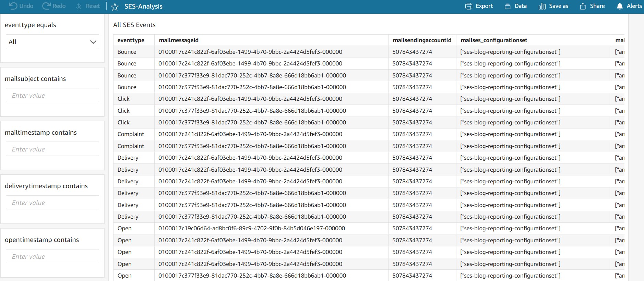
Task: Click the eventtype equals filter label
Action: pyautogui.click(x=30, y=25)
